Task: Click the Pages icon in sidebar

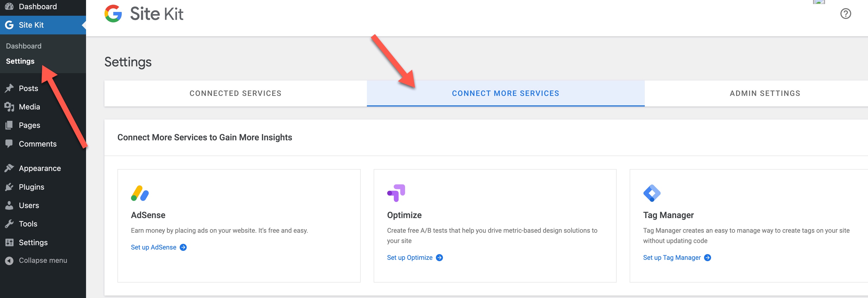Action: tap(9, 125)
